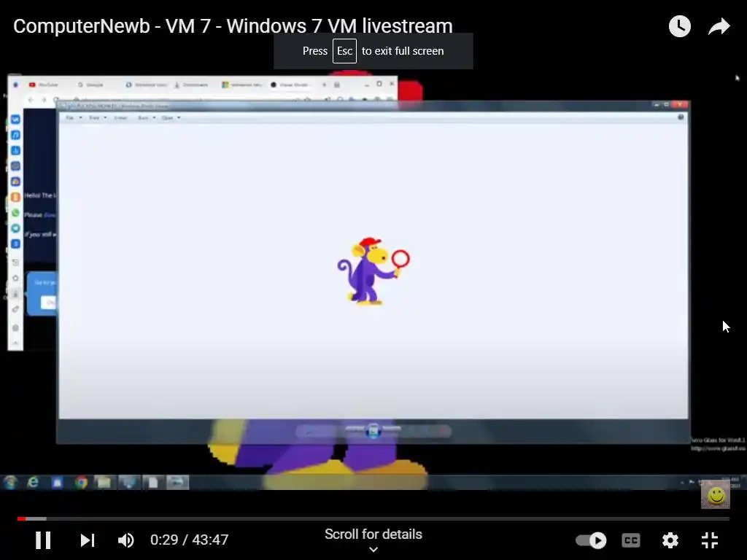Click the Chrome taskbar icon in video
747x560 pixels.
pyautogui.click(x=81, y=483)
